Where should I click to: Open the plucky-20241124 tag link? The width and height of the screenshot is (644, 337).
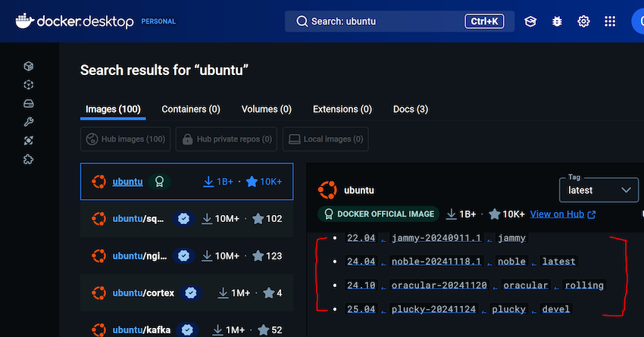point(433,309)
